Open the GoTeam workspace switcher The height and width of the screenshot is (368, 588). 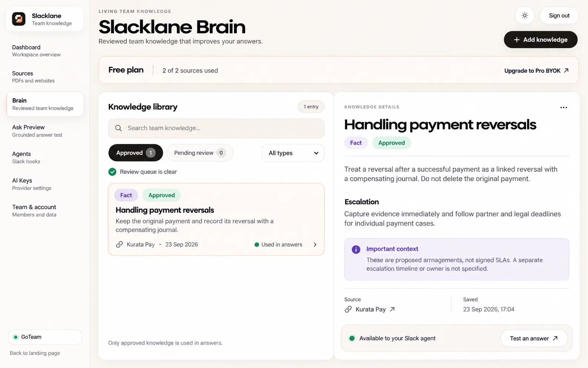point(45,337)
